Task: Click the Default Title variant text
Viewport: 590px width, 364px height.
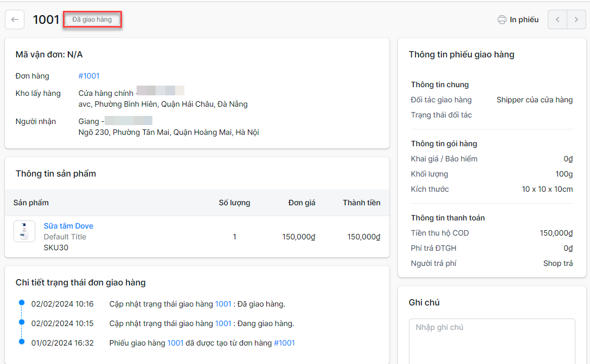Action: coord(65,237)
